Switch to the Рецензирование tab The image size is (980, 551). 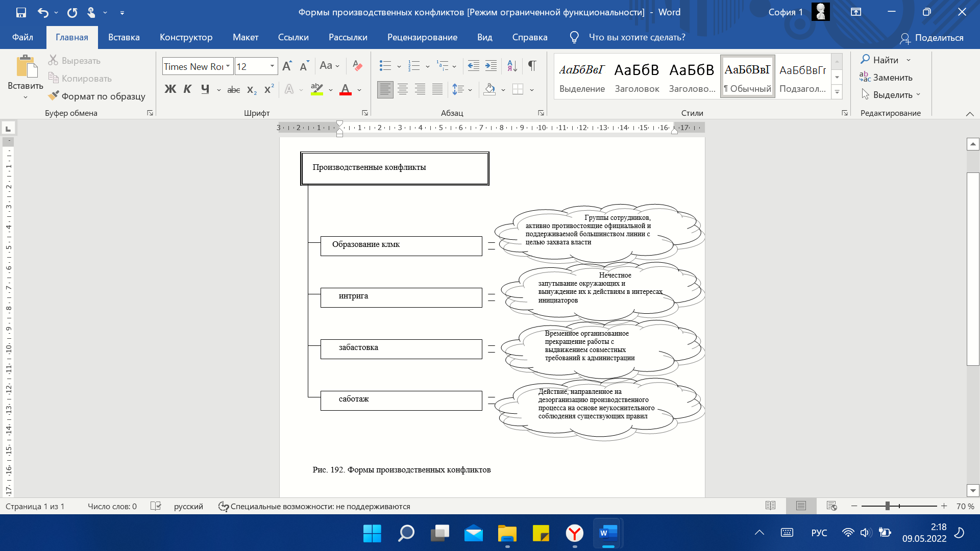[422, 37]
